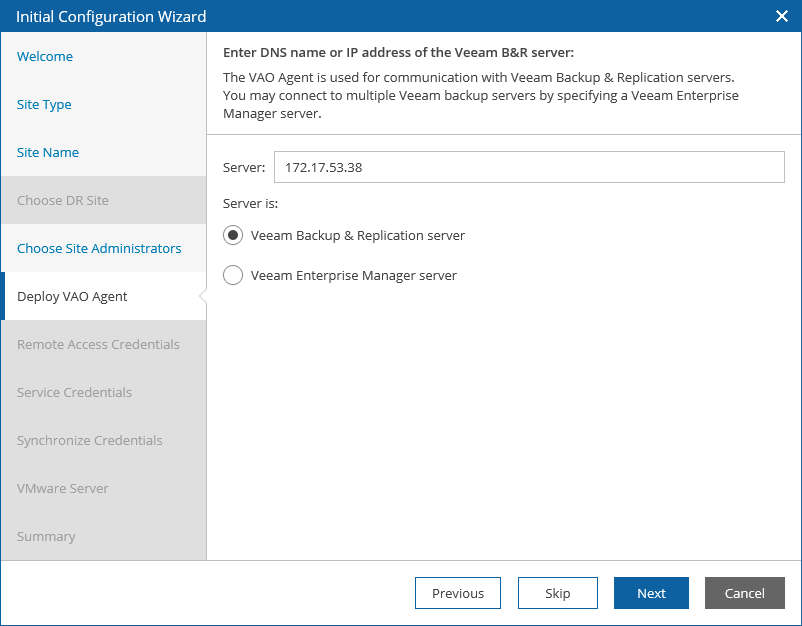Screen dimensions: 802x626
Task: Click the 'Server is:' label
Action: pyautogui.click(x=251, y=204)
